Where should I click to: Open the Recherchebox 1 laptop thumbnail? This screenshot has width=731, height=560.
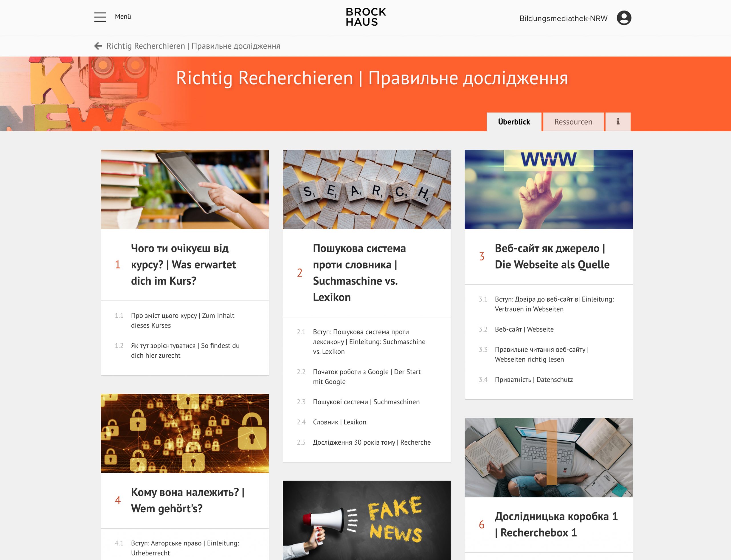[548, 457]
